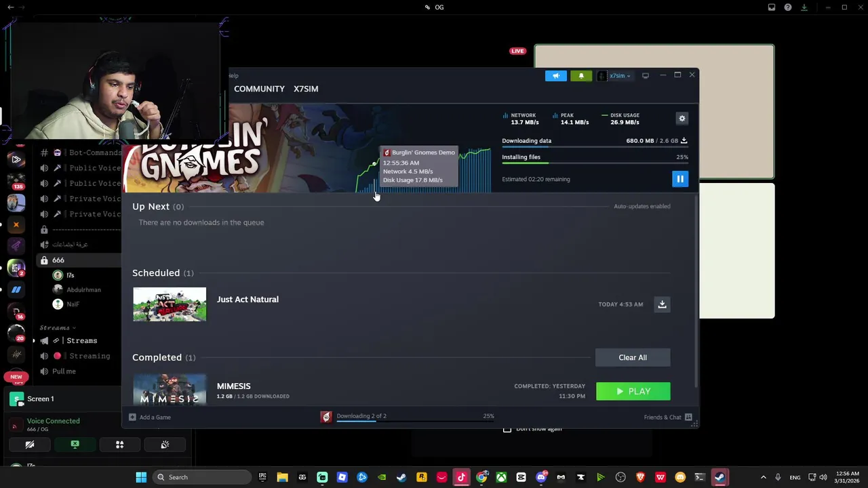Click the LIVE badge indicator
868x488 pixels.
point(518,51)
